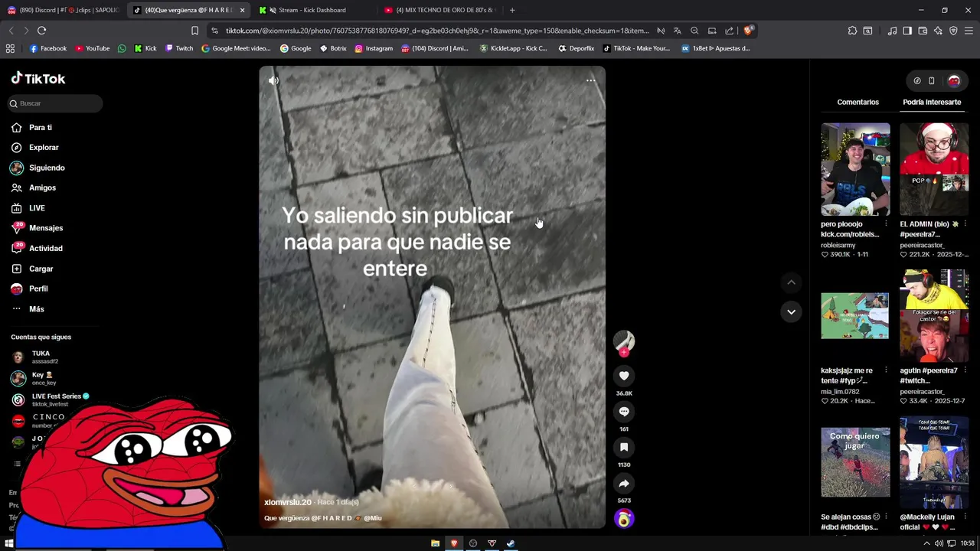Open the 'Como quiero jugar' video thumbnail
Image resolution: width=980 pixels, height=551 pixels.
[x=855, y=462]
